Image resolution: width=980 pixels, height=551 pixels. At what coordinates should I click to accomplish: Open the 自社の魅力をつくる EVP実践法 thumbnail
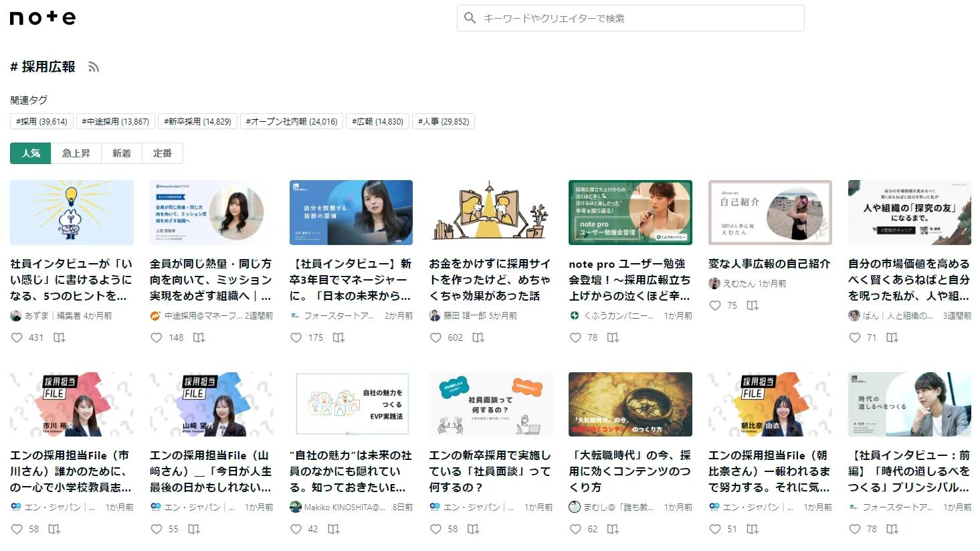[x=351, y=404]
